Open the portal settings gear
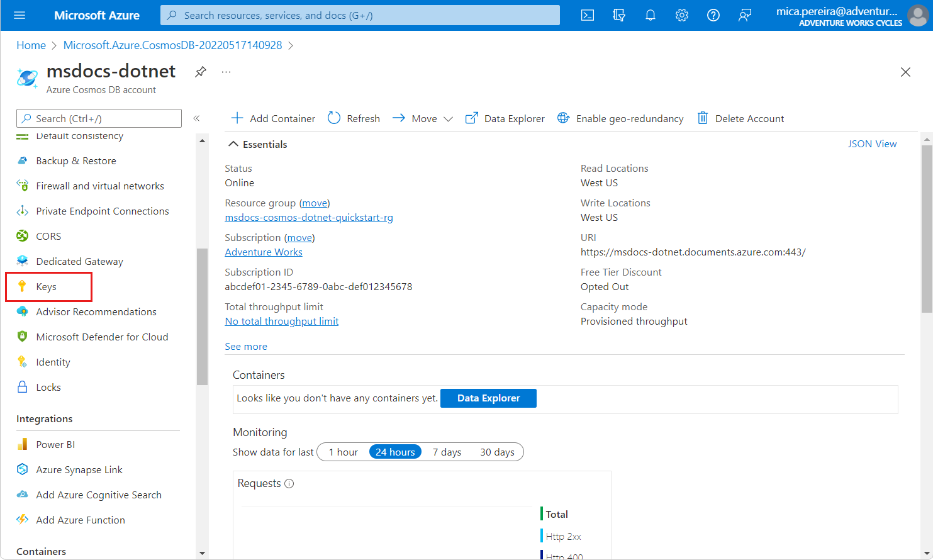The image size is (933, 560). pos(681,15)
